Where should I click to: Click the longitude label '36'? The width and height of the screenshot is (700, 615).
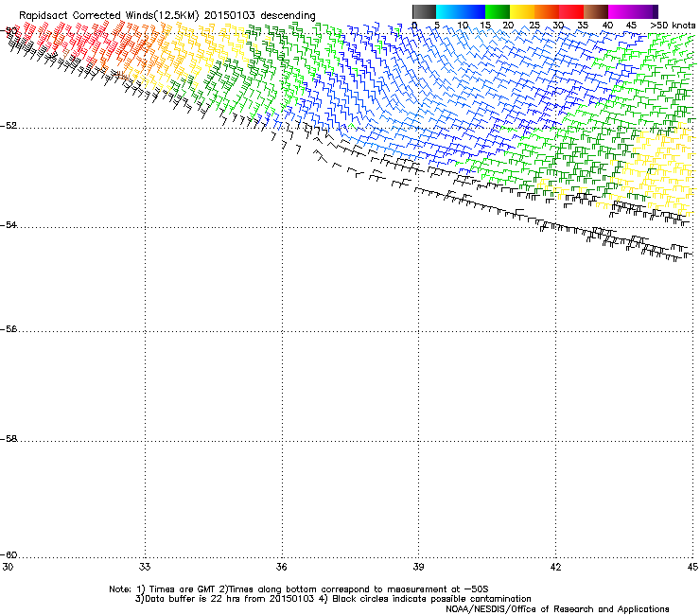click(x=282, y=567)
